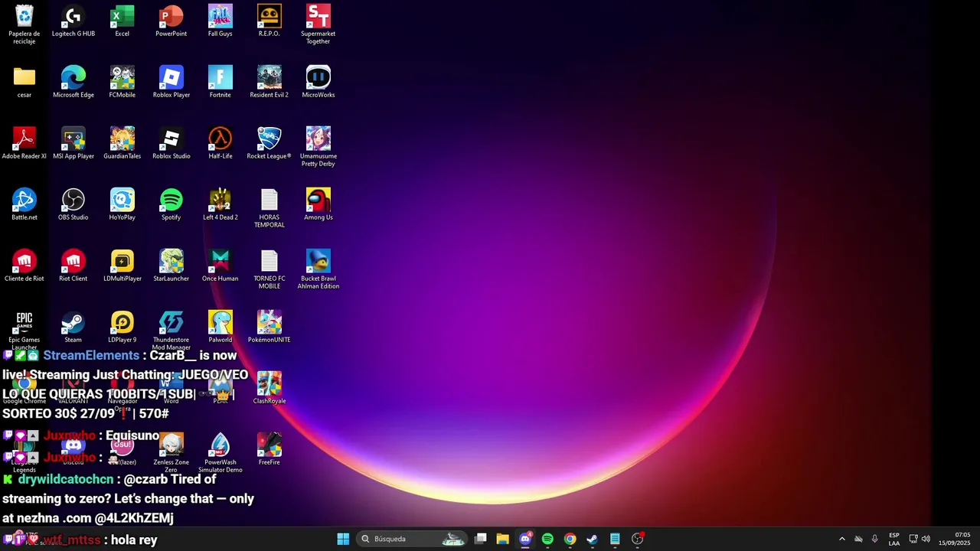The width and height of the screenshot is (980, 551).
Task: Open the network and volume quick settings
Action: point(920,539)
